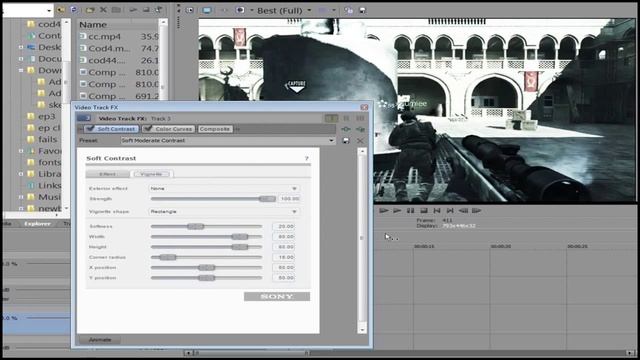Step to next frame in preview
640x360 pixels.
point(476,211)
